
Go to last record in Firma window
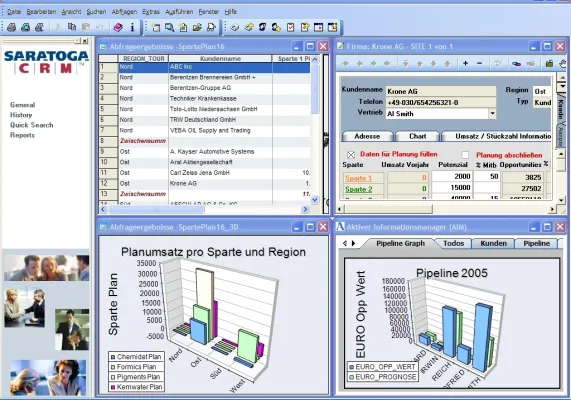pos(387,63)
